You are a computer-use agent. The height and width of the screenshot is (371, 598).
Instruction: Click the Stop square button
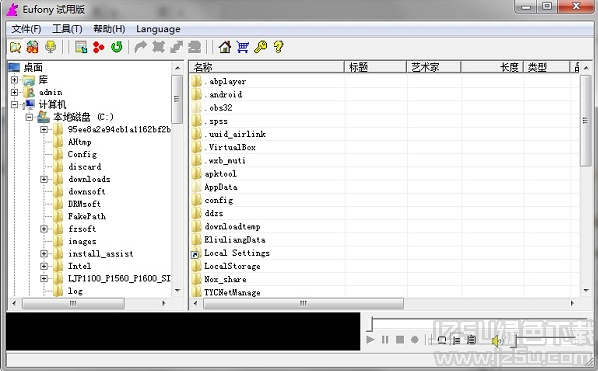400,339
